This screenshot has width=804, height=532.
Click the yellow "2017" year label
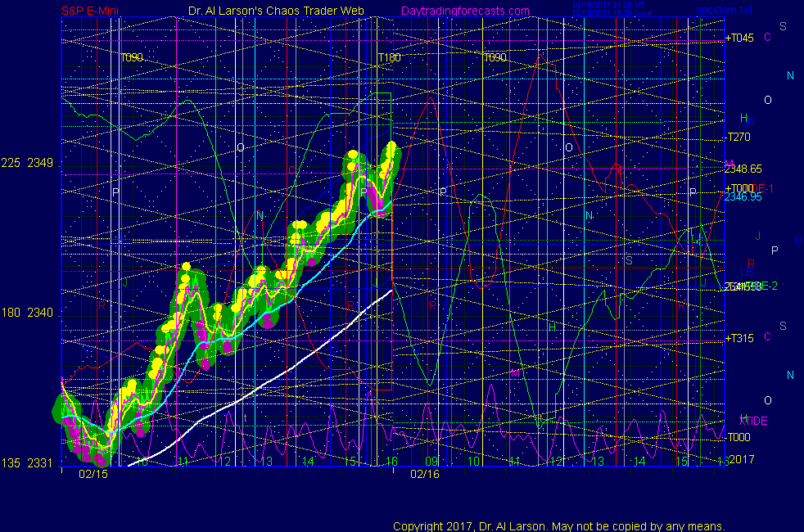coord(742,459)
